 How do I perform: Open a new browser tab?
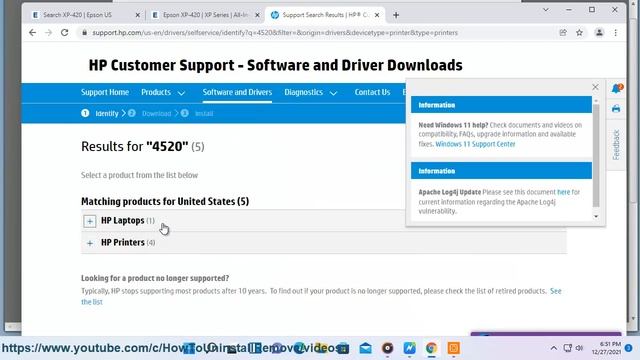[396, 15]
